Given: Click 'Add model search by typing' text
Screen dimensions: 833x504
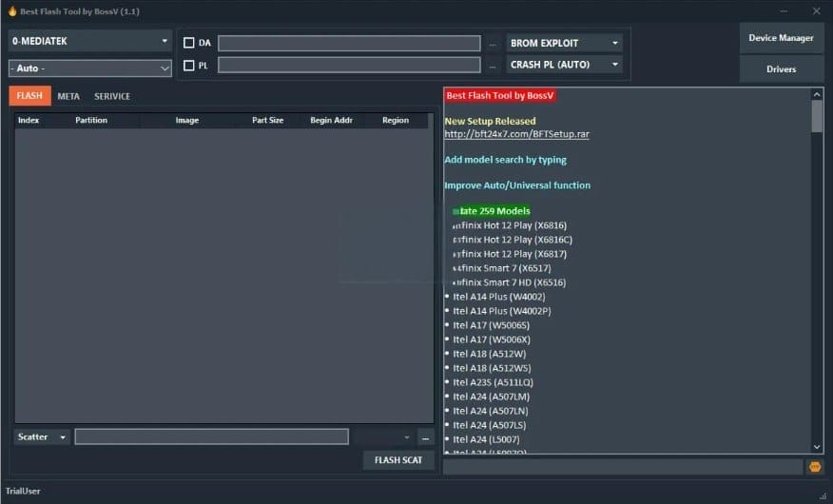Looking at the screenshot, I should pos(505,160).
